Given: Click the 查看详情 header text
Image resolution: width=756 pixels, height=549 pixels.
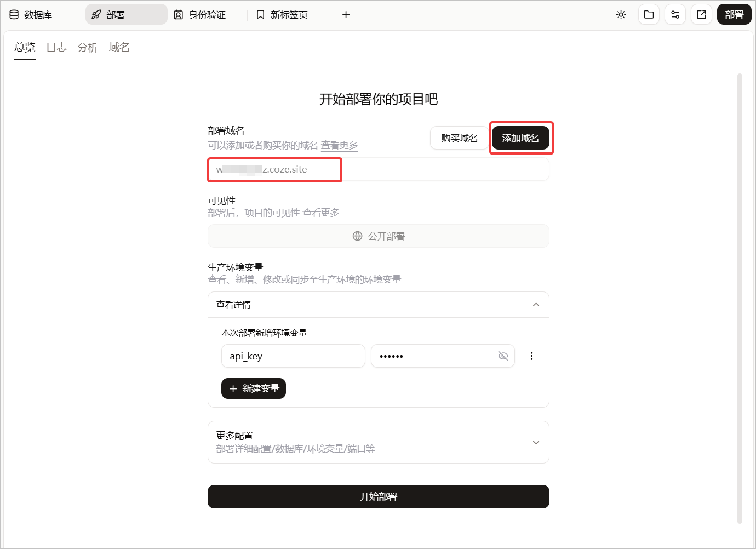Looking at the screenshot, I should point(233,305).
